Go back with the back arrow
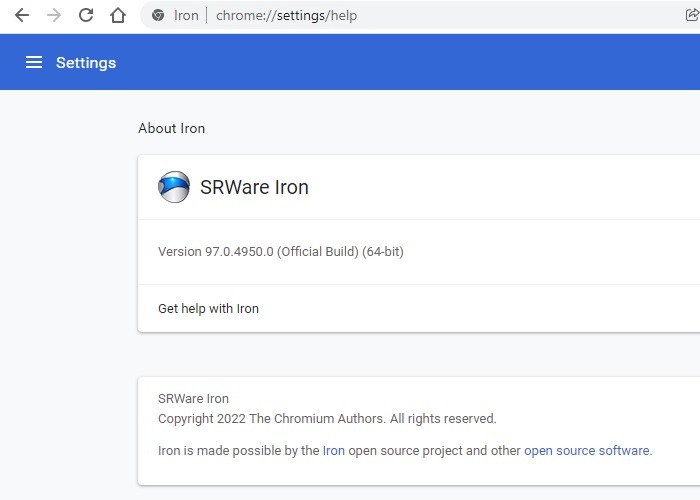The image size is (700, 500). pyautogui.click(x=21, y=15)
